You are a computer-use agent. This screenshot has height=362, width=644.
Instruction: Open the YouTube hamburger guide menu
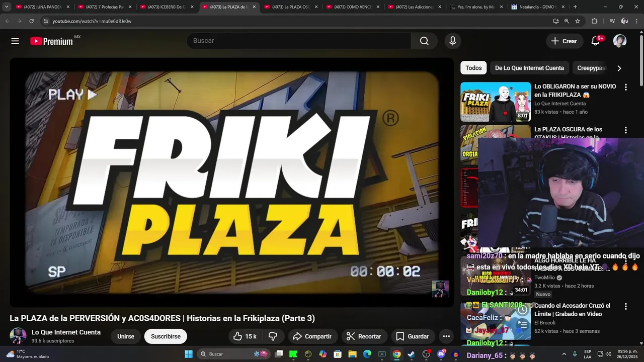pyautogui.click(x=15, y=41)
